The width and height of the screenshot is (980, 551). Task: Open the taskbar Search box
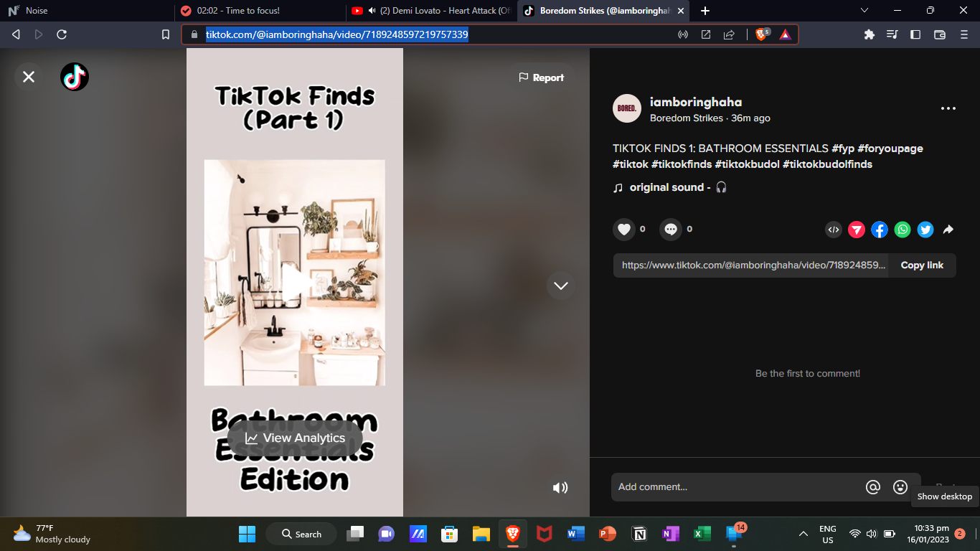point(302,534)
